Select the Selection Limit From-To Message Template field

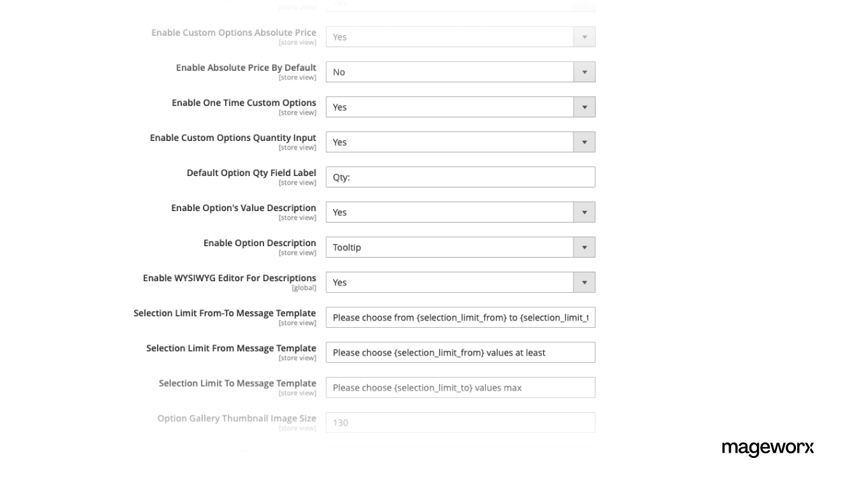pos(460,317)
